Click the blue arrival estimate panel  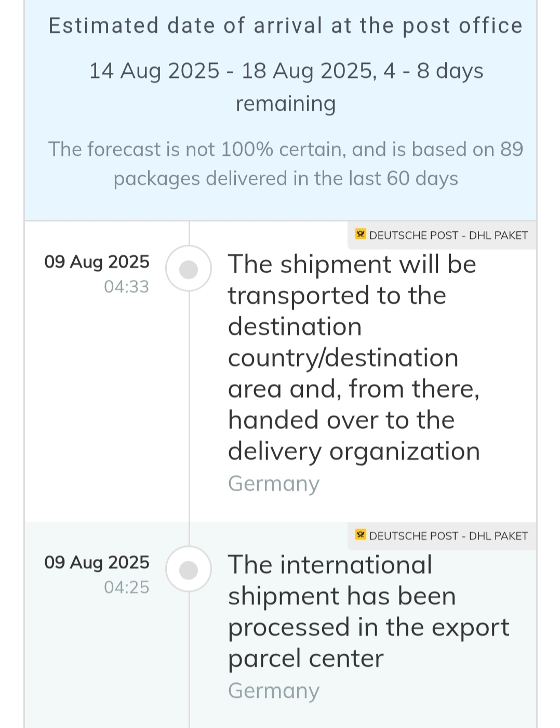(281, 110)
